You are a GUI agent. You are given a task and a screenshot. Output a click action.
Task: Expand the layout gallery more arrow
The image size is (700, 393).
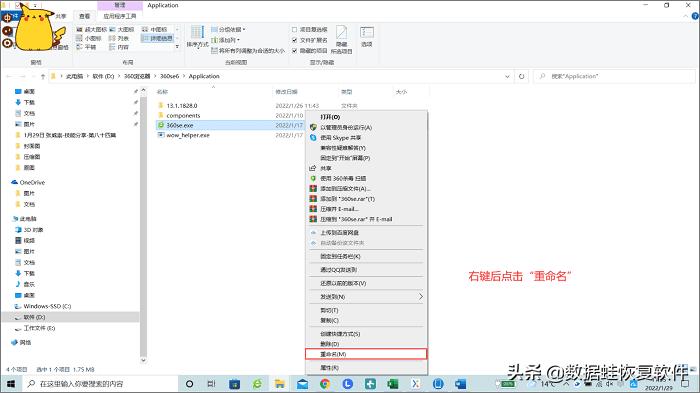pos(177,46)
